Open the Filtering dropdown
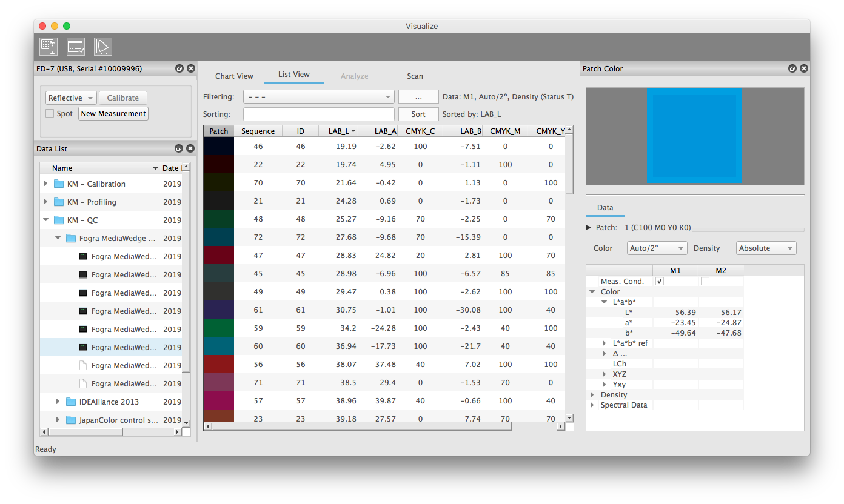Viewport: 844px width, 504px height. coord(318,97)
